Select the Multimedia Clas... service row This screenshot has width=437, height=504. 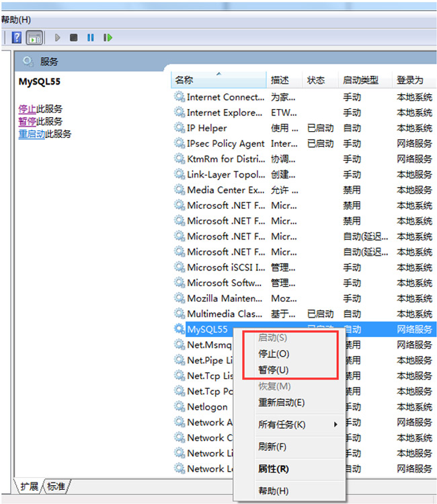(x=304, y=314)
